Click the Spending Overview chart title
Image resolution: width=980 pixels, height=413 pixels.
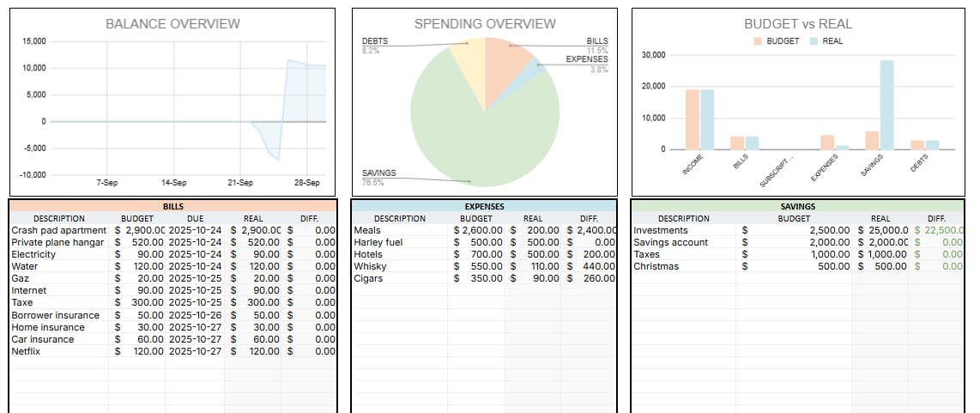point(485,24)
